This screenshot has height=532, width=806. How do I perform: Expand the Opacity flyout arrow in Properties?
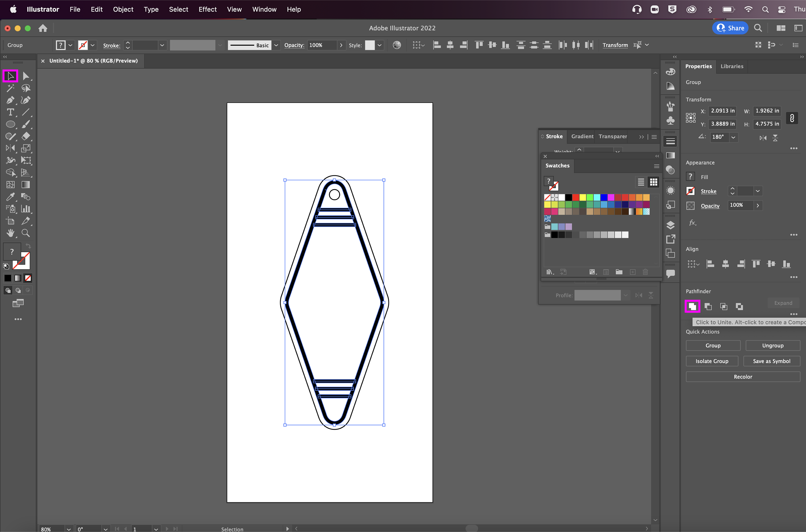point(757,206)
